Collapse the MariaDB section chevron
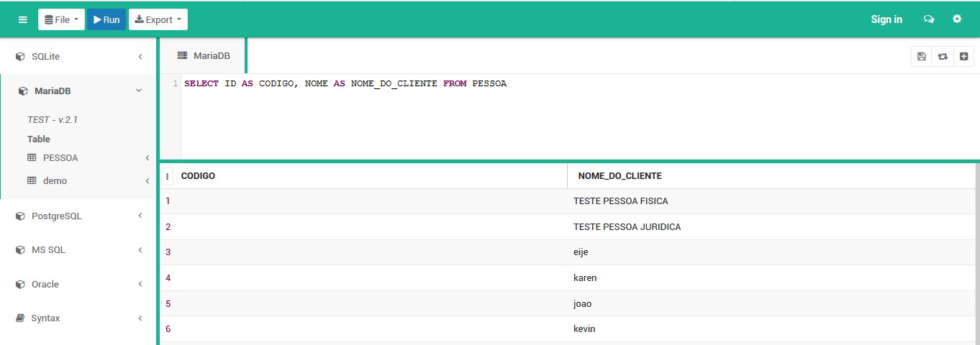 point(140,91)
